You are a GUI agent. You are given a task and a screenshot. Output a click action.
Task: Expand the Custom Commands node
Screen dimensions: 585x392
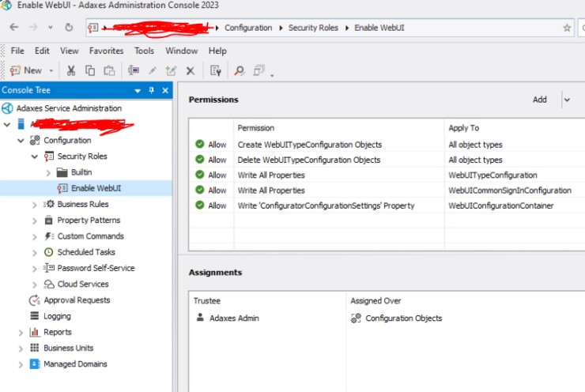(34, 237)
